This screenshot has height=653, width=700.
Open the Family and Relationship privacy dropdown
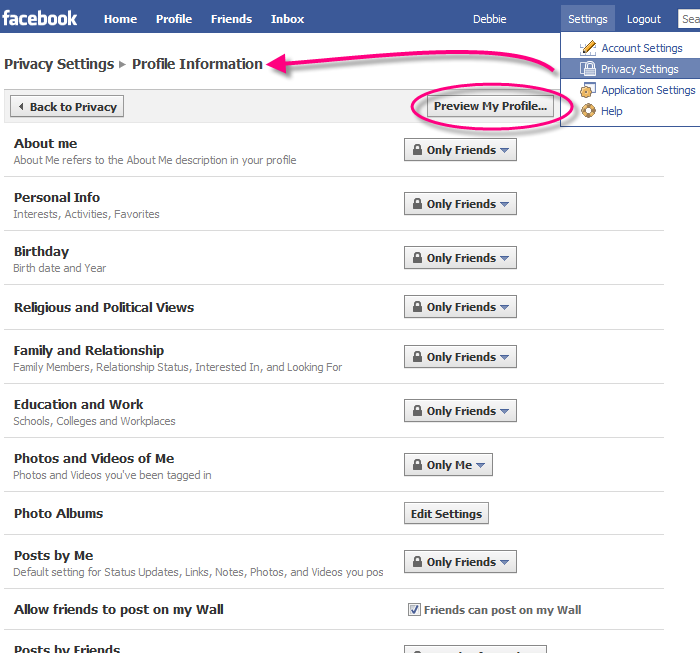point(460,357)
